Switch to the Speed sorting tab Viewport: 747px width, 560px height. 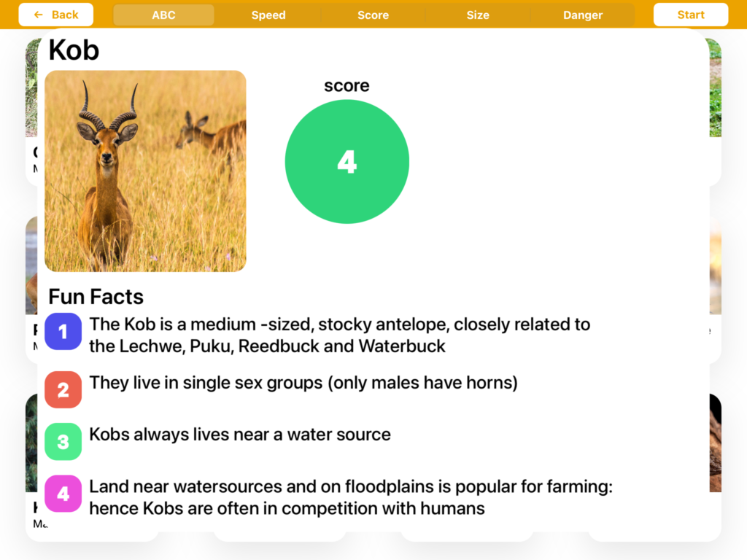(268, 15)
